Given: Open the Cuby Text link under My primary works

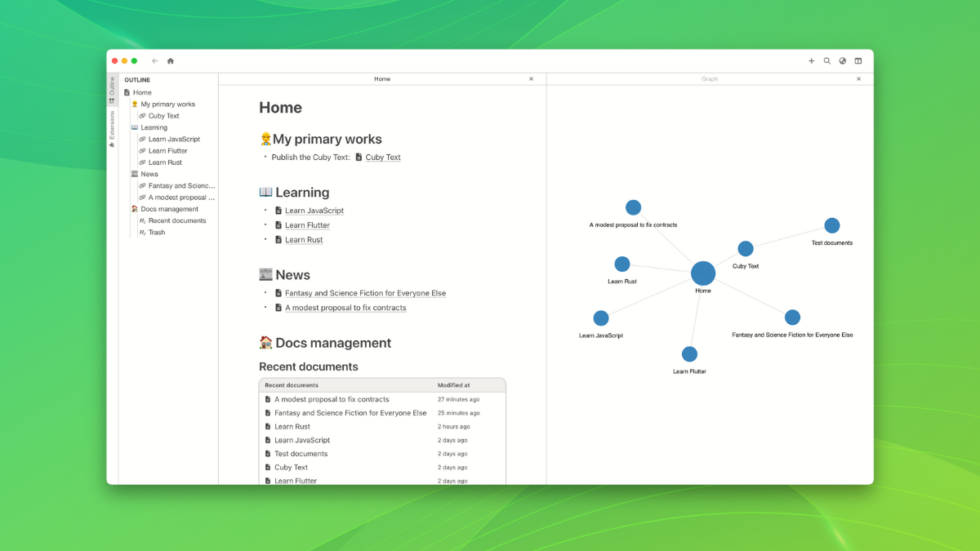Looking at the screenshot, I should (x=384, y=158).
